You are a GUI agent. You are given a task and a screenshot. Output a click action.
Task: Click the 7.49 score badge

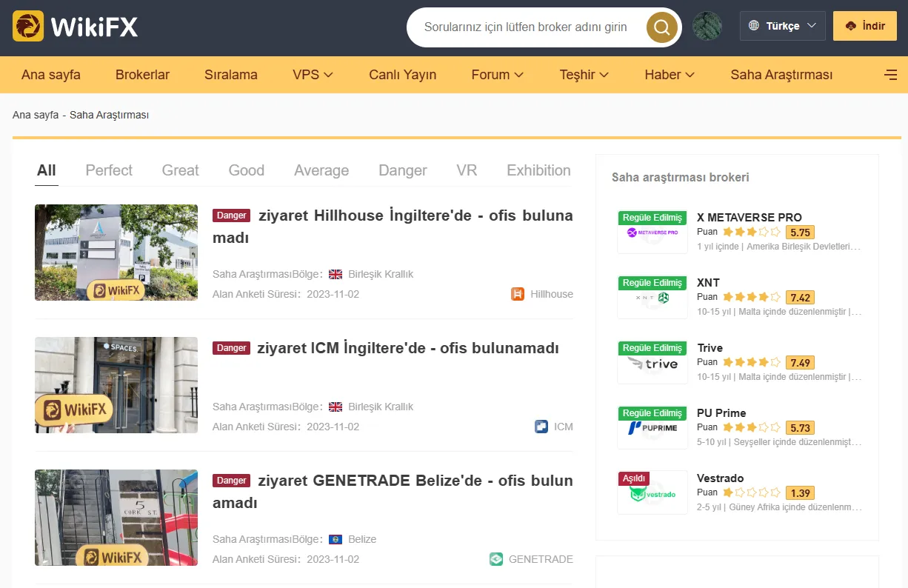point(800,362)
